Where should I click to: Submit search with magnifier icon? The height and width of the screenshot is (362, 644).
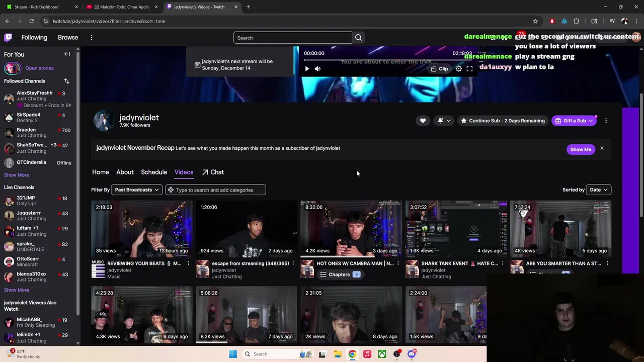click(x=358, y=38)
